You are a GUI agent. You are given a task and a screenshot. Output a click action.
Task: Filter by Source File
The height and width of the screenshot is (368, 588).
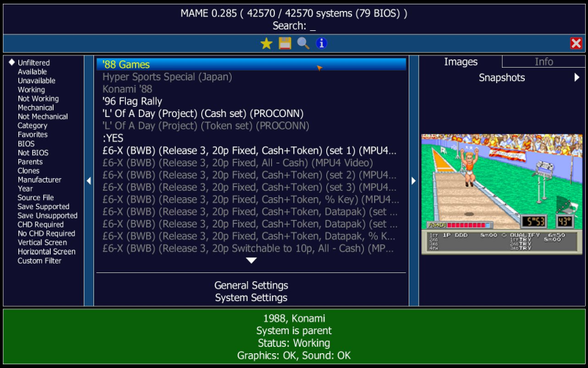(35, 197)
